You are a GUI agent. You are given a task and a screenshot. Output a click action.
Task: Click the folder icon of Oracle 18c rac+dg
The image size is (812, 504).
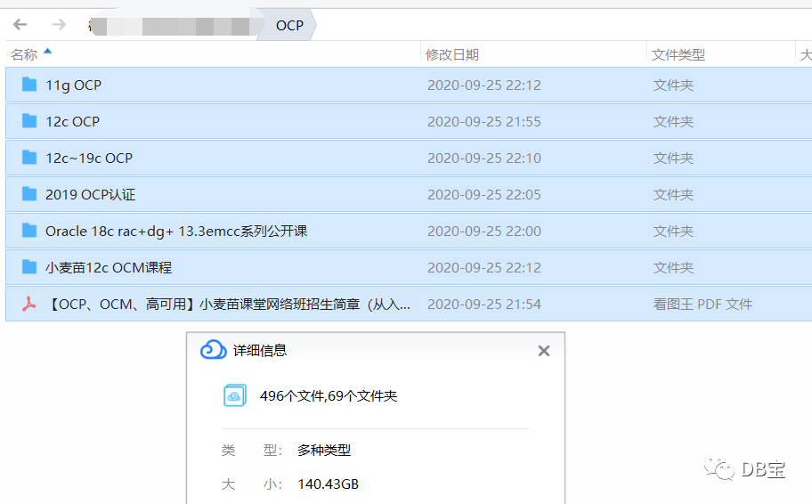coord(29,231)
